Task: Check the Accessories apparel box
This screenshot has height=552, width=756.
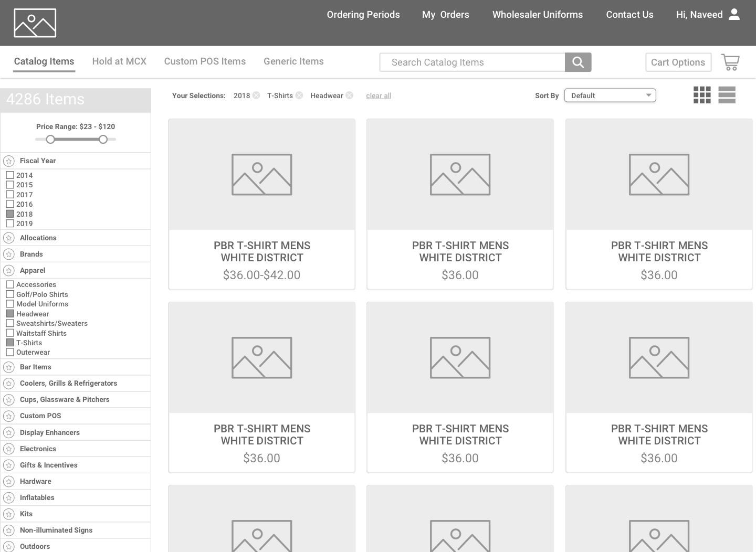Action: [10, 284]
